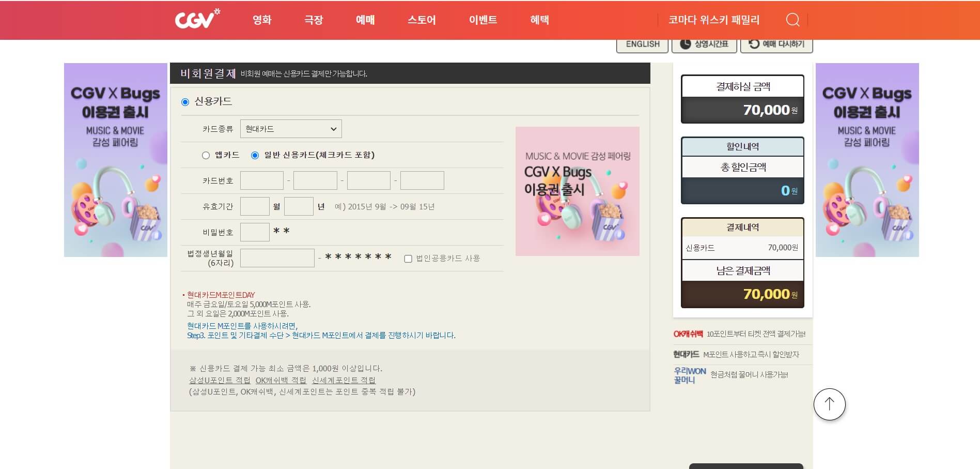Viewport: 980px width, 469px height.
Task: Click the first 카드번호 input box
Action: point(262,180)
